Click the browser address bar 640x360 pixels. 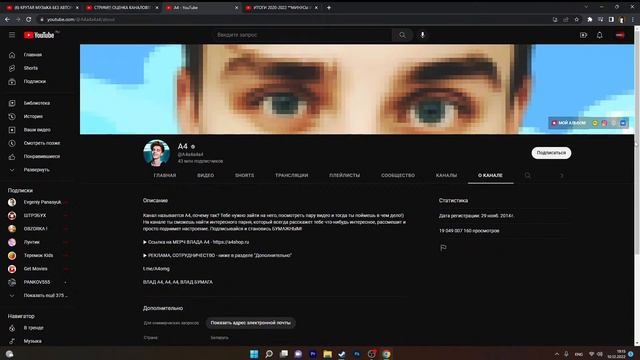(x=294, y=19)
